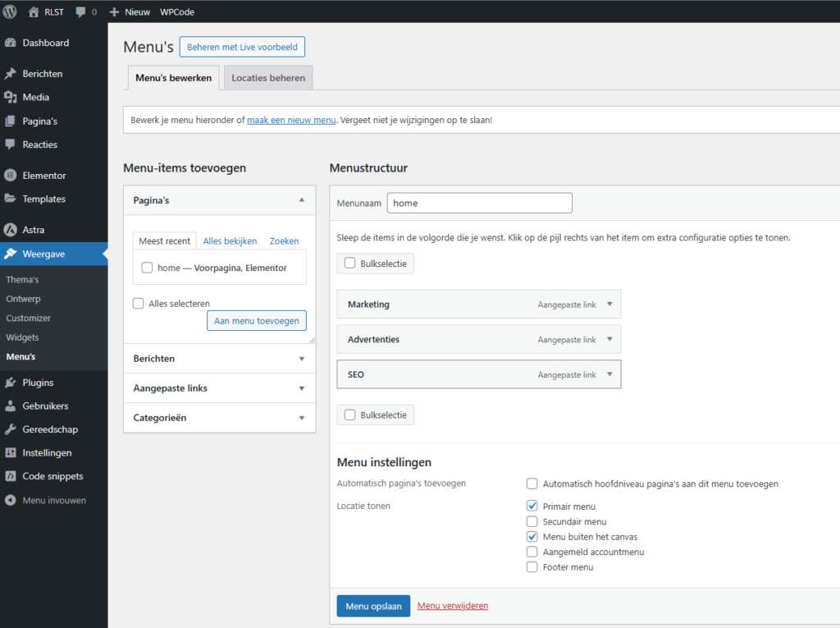This screenshot has height=628, width=840.
Task: Select the Alles bekijken tab
Action: [230, 241]
